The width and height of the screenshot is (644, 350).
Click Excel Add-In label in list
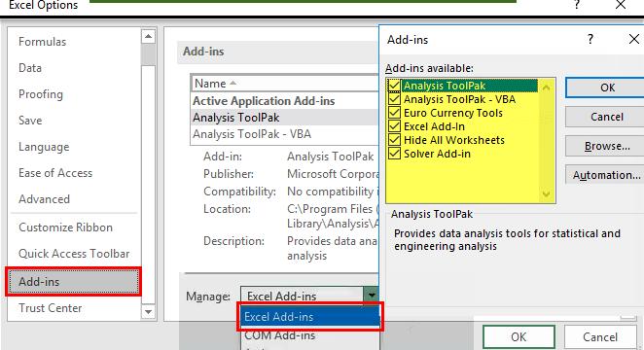click(x=434, y=126)
